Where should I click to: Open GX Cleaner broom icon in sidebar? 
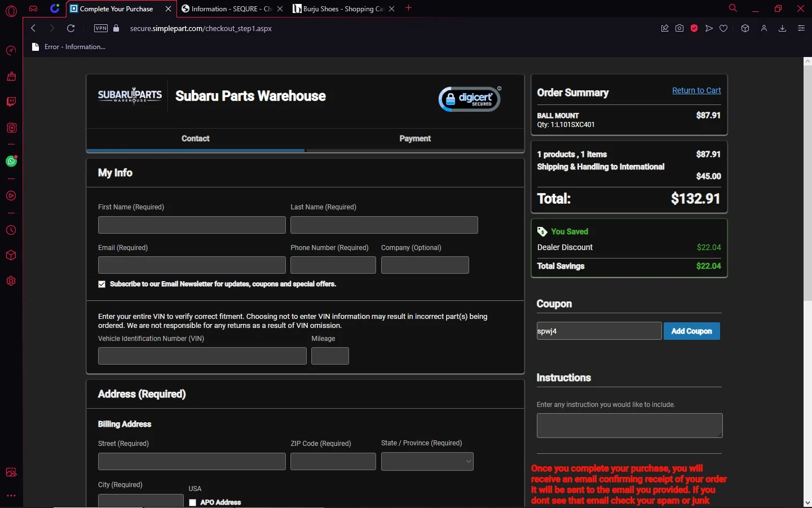11,76
